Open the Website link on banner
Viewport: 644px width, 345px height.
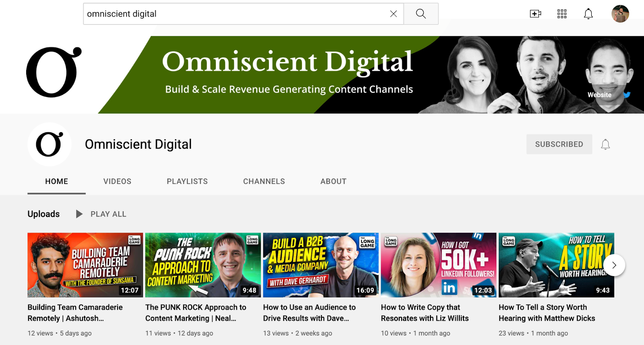(x=599, y=95)
